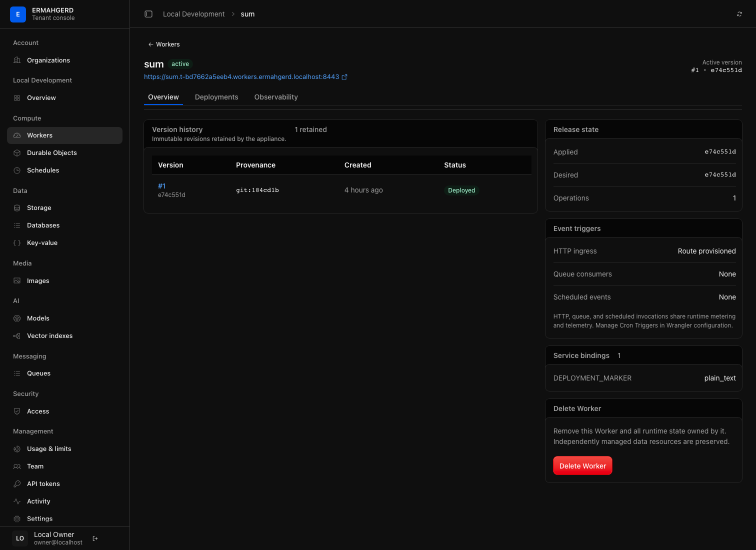756x550 pixels.
Task: Click the Workers cloud icon
Action: click(x=17, y=135)
